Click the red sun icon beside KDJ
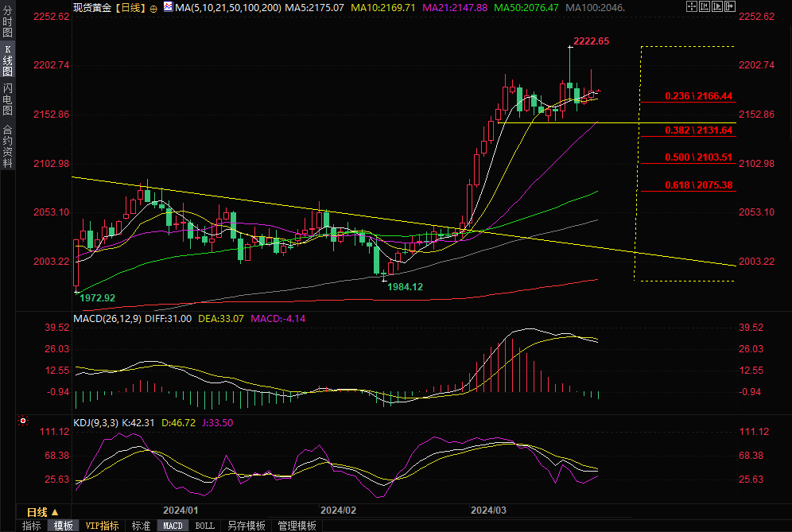The image size is (792, 532). coord(23,421)
